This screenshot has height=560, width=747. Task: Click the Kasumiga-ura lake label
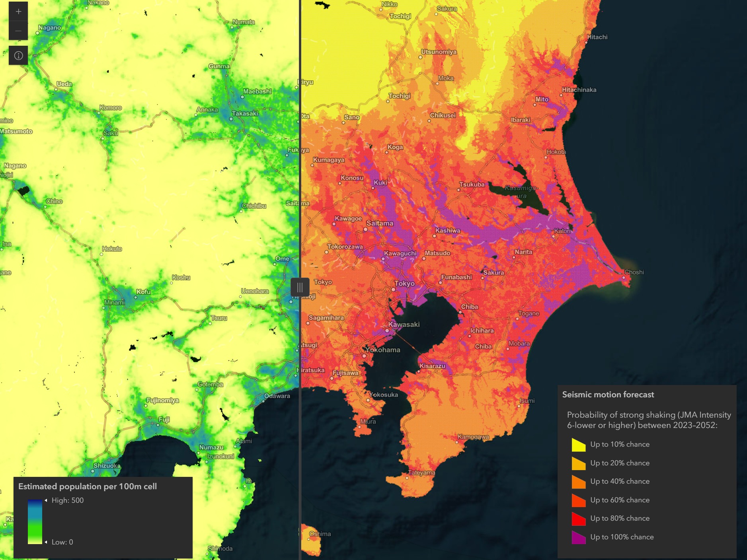(521, 192)
